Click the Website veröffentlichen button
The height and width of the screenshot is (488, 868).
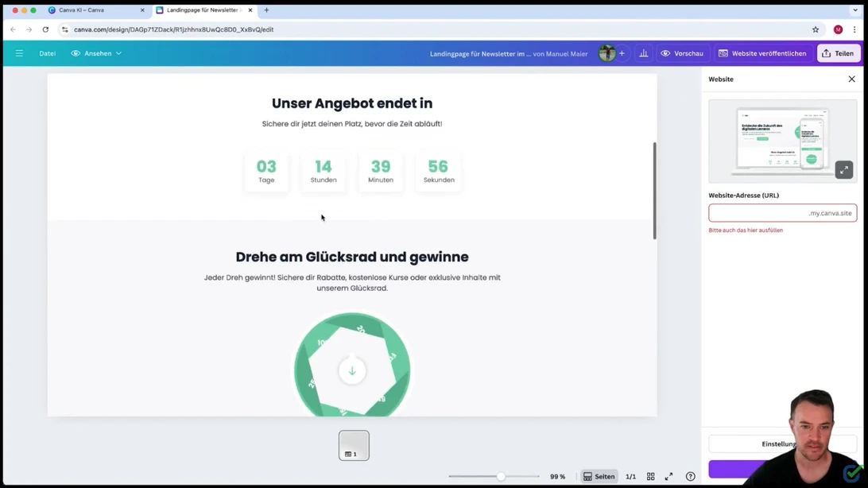[761, 53]
